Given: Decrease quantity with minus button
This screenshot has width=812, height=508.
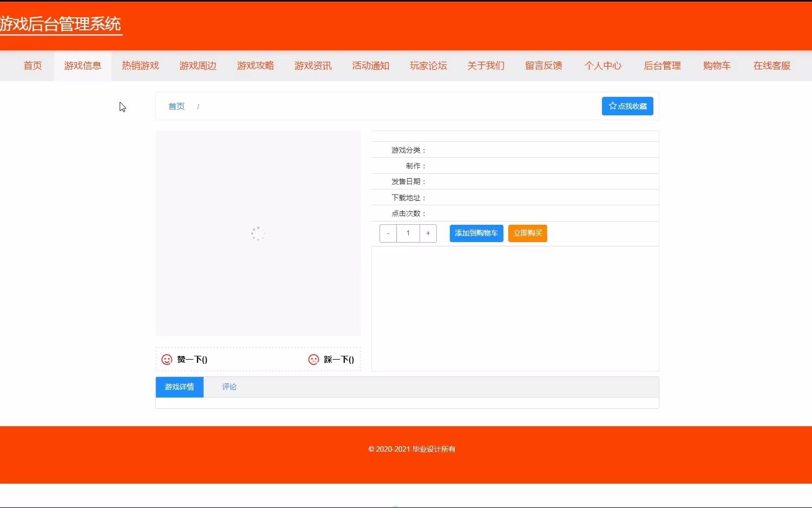Looking at the screenshot, I should pyautogui.click(x=388, y=233).
